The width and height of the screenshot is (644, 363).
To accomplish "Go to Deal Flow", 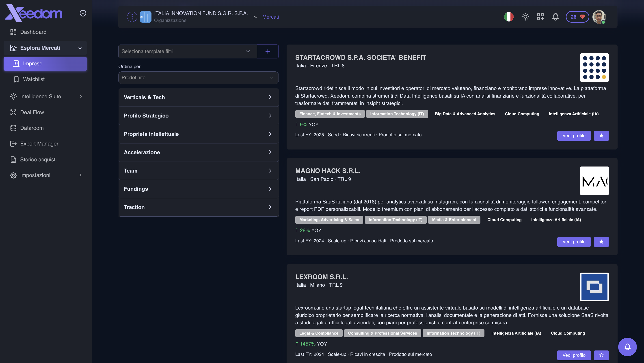I will click(45, 112).
